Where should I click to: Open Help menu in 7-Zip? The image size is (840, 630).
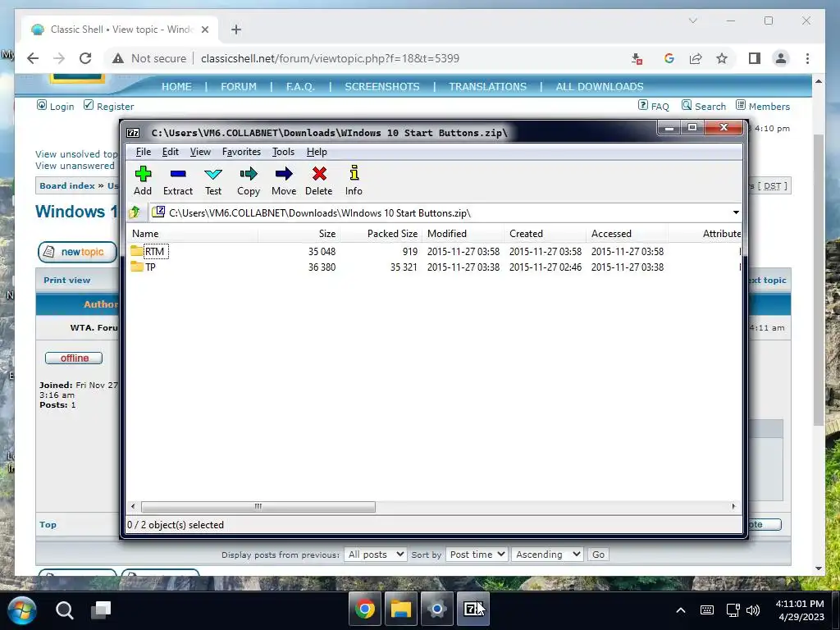point(317,152)
